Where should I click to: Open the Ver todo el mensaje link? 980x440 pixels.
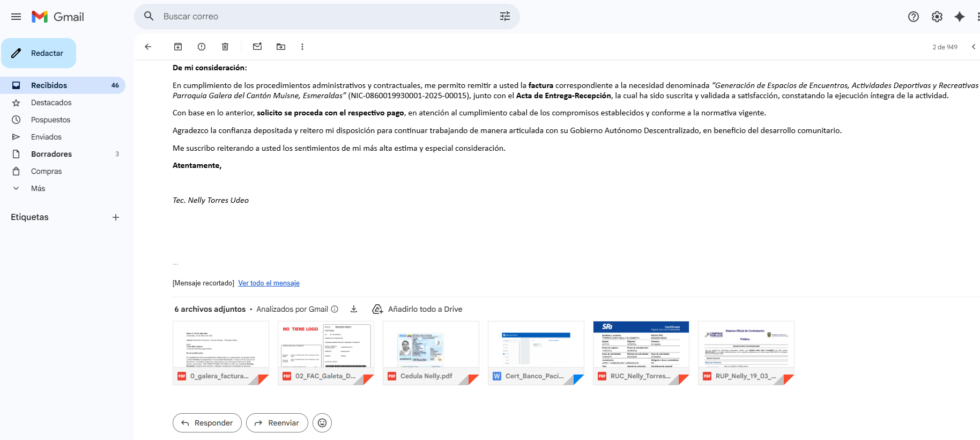(x=269, y=283)
